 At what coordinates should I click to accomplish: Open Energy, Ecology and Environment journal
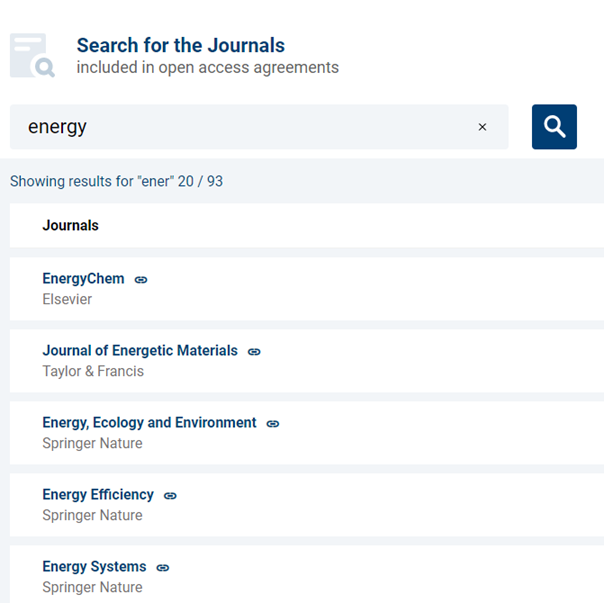(149, 423)
